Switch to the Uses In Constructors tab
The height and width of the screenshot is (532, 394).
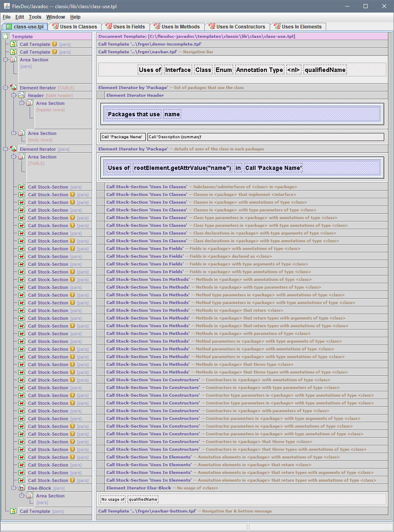point(237,27)
